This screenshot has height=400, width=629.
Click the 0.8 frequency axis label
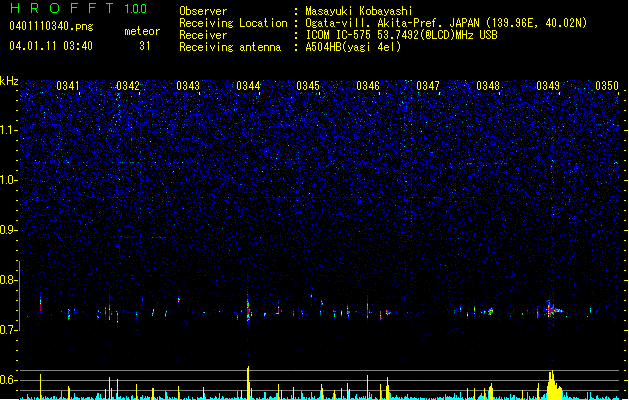point(9,280)
